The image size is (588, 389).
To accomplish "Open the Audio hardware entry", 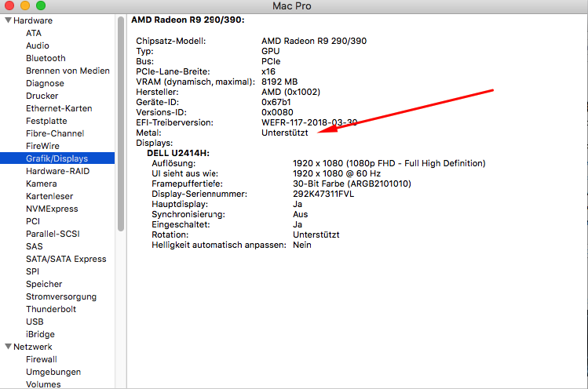I will tap(38, 45).
